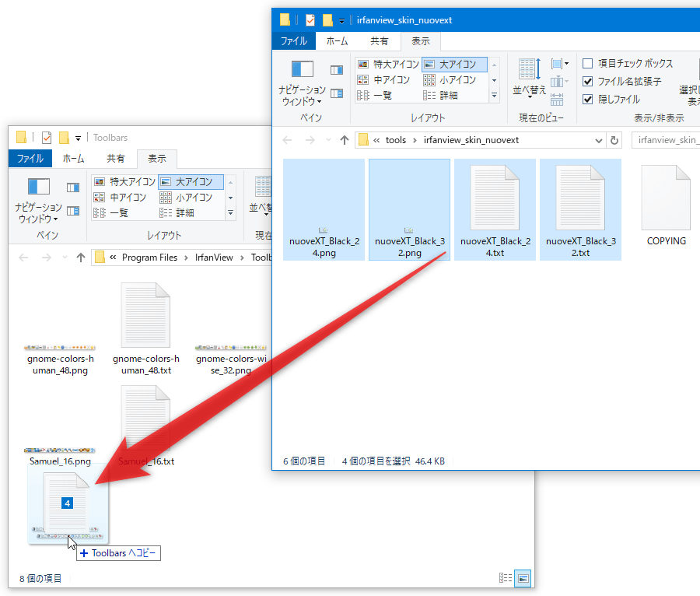Open group-by dropdown in 現在のビュー group

559,64
